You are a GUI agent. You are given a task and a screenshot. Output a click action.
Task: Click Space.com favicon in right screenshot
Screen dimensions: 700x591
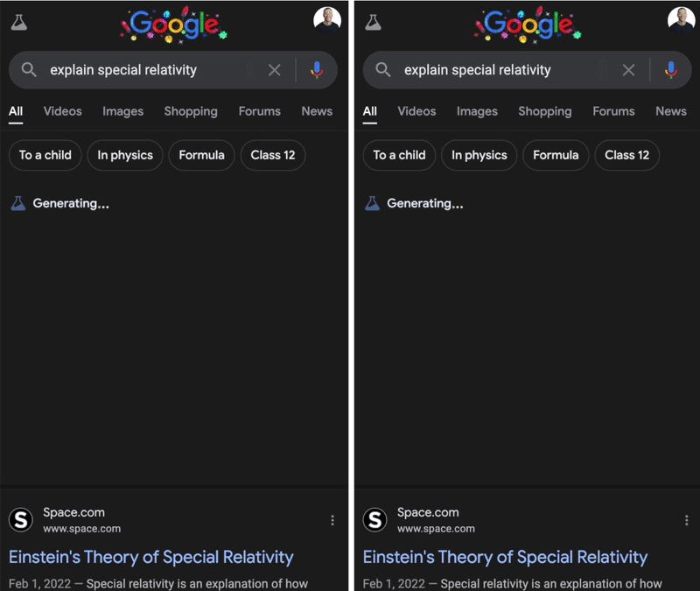pos(374,519)
